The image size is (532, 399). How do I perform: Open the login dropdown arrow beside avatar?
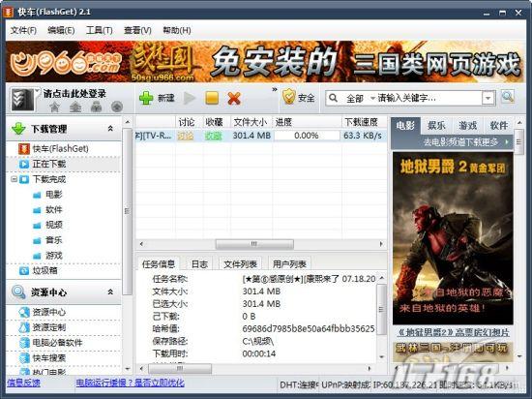[x=37, y=90]
